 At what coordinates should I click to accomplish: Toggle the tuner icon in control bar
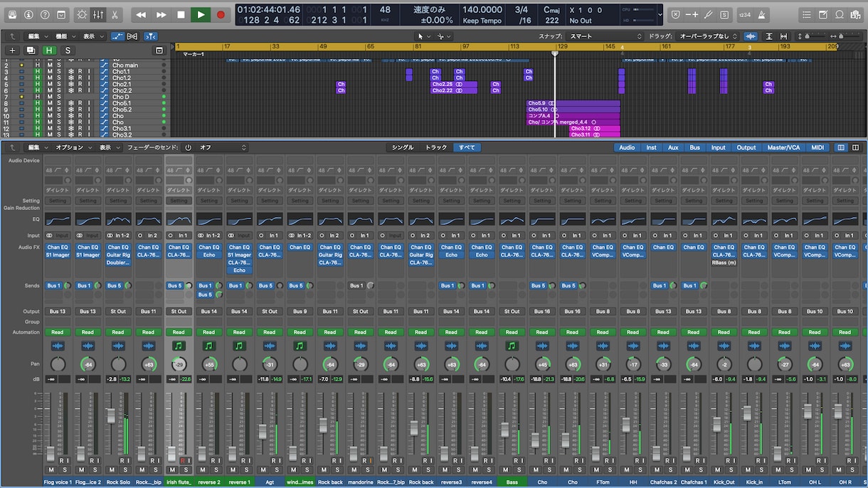(x=708, y=14)
